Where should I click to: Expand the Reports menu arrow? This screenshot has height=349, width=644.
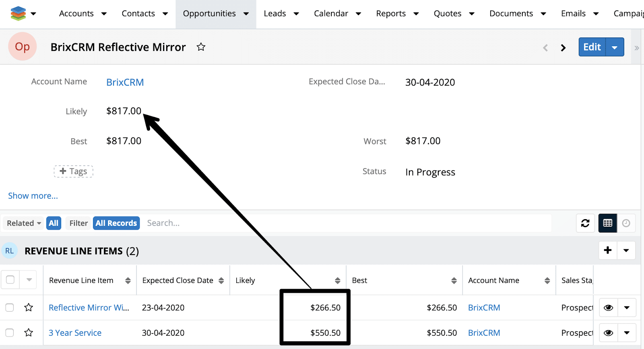416,14
